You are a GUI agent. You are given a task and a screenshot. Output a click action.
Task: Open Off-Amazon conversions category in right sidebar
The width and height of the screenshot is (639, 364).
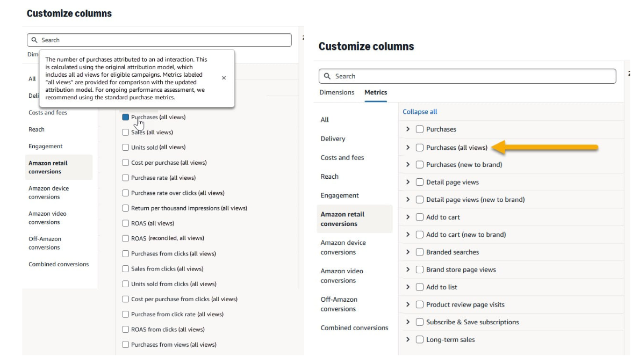point(339,304)
